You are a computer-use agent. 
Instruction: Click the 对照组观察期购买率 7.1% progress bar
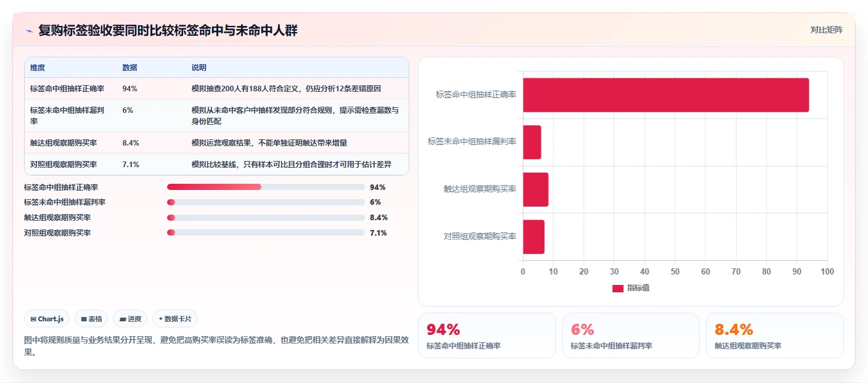pyautogui.click(x=266, y=233)
